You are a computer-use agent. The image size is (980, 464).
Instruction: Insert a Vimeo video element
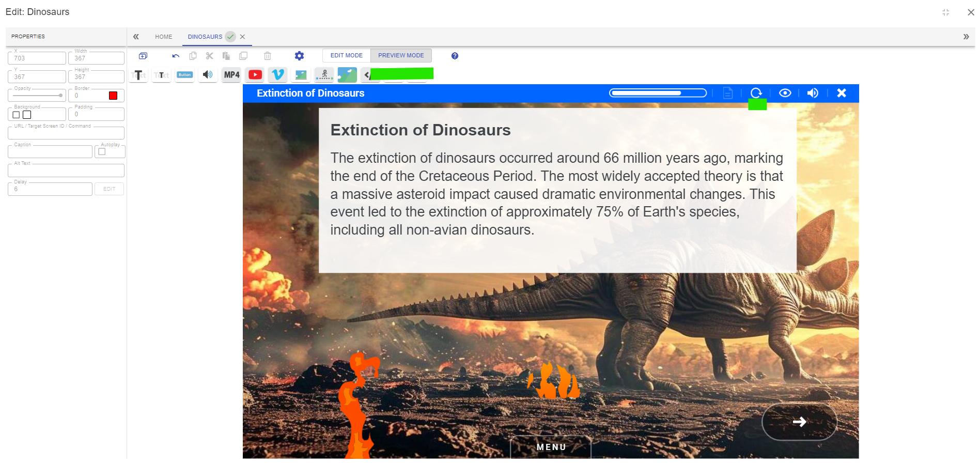(278, 75)
